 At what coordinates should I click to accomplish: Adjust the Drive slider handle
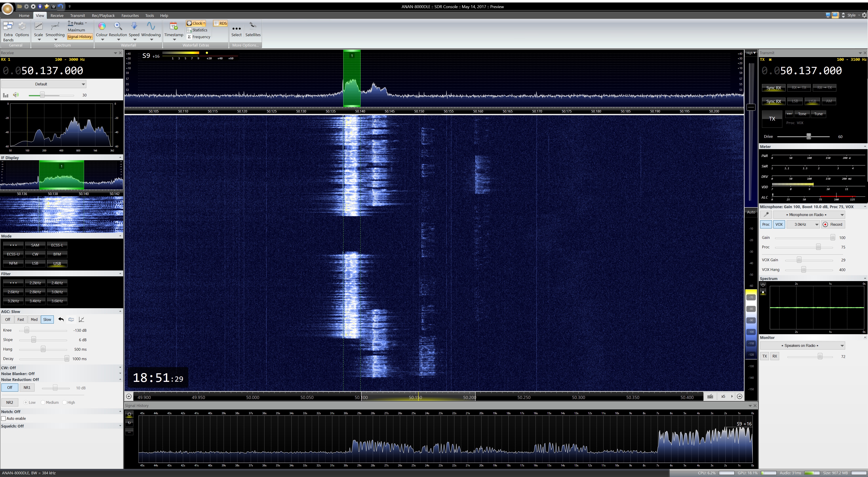click(808, 136)
